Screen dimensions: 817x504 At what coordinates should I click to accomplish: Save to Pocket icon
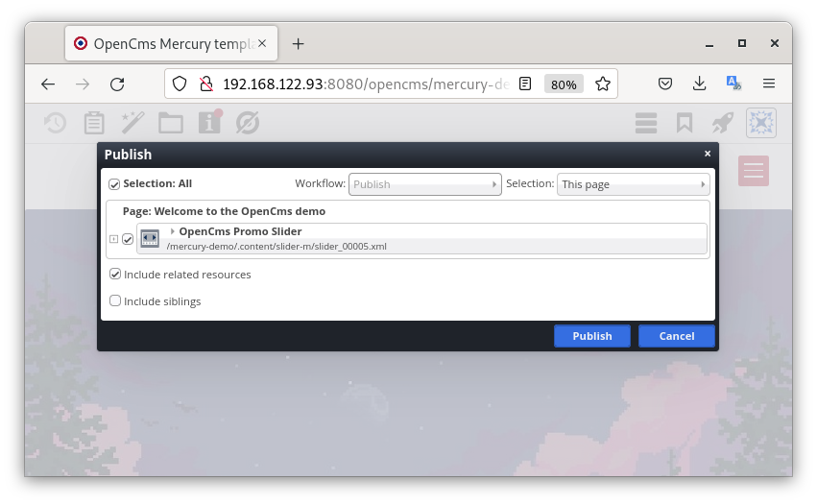tap(665, 84)
